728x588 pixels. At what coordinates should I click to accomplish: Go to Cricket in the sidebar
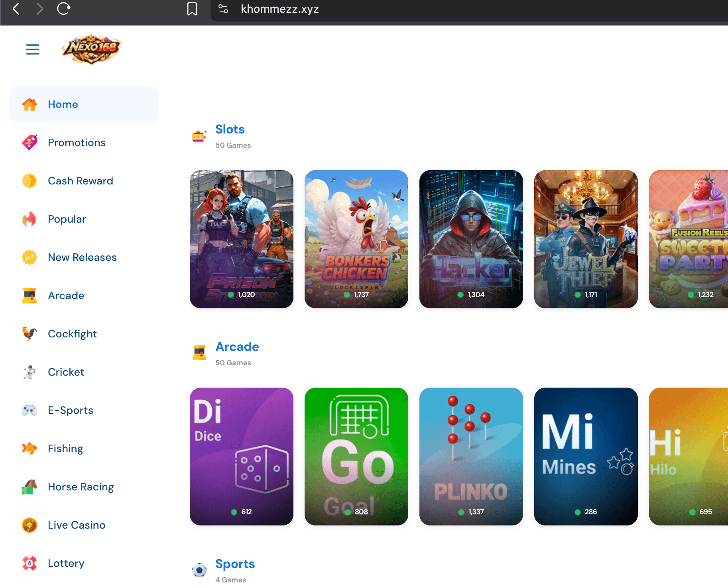[x=84, y=372]
